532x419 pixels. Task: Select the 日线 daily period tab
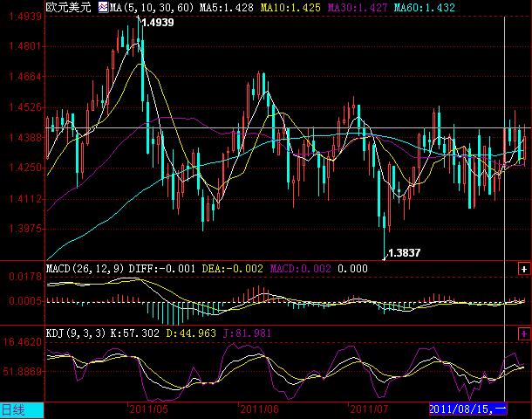[x=22, y=410]
